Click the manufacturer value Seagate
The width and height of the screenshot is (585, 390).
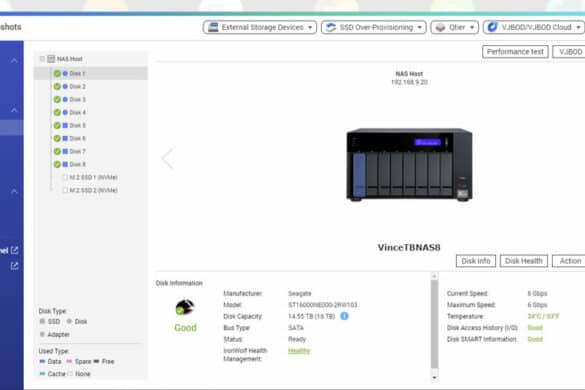pos(300,293)
